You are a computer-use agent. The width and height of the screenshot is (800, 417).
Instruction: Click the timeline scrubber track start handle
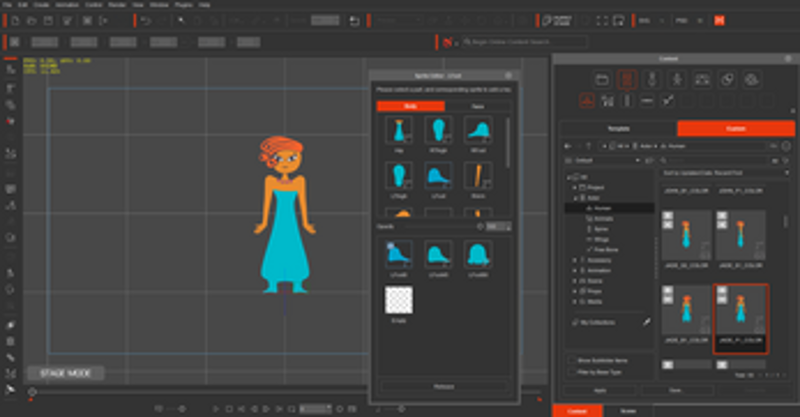coord(32,392)
